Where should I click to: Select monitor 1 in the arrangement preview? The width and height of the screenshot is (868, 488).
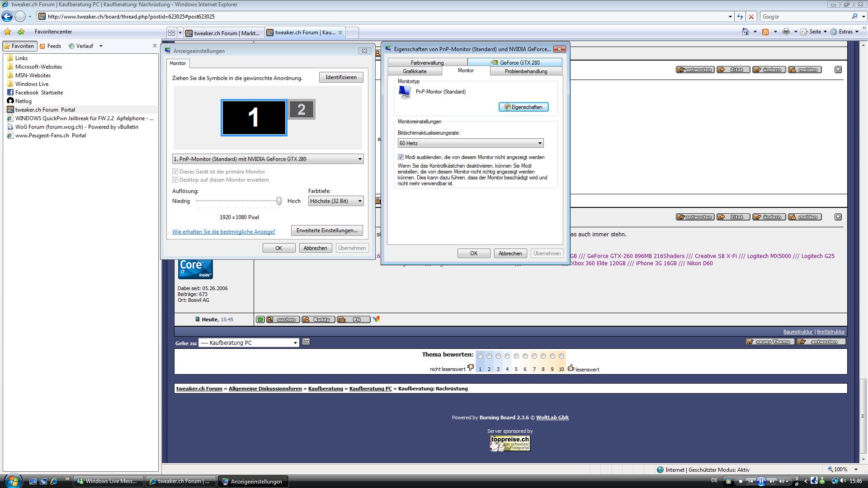[254, 117]
